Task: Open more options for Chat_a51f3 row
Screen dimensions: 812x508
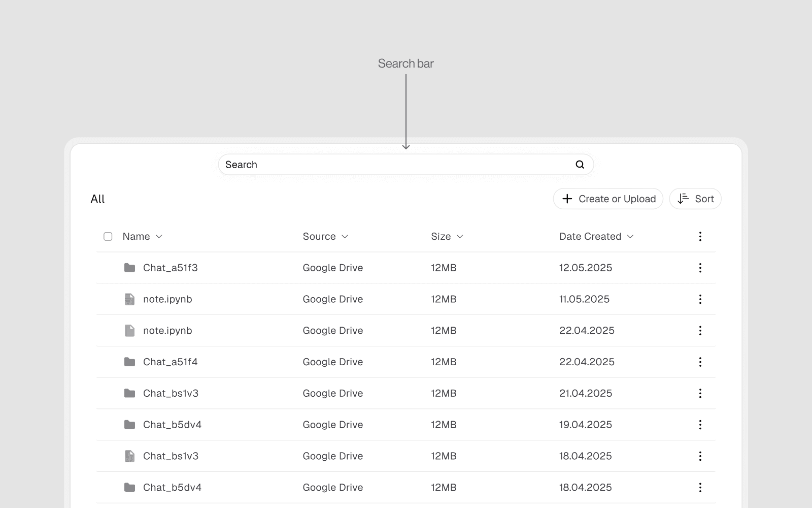Action: click(x=700, y=268)
